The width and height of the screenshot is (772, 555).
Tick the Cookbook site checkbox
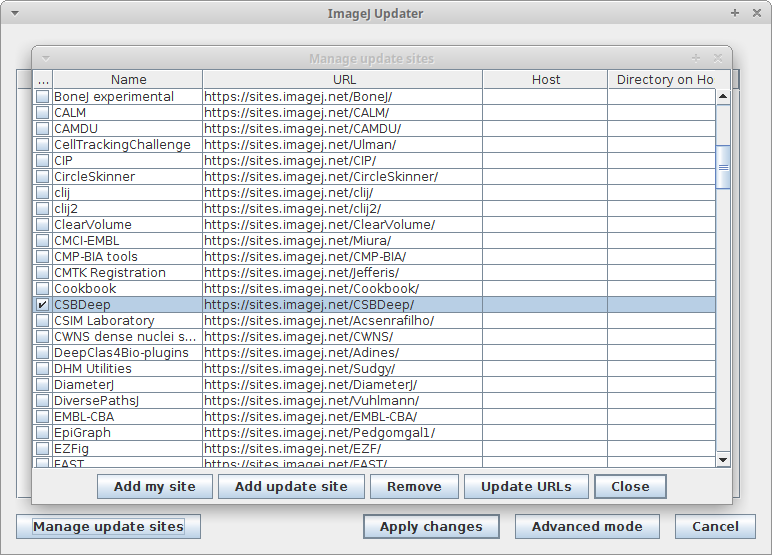click(42, 289)
